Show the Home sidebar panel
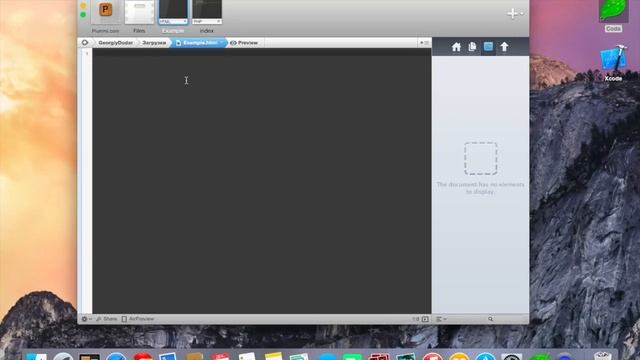This screenshot has height=360, width=640. click(x=456, y=47)
